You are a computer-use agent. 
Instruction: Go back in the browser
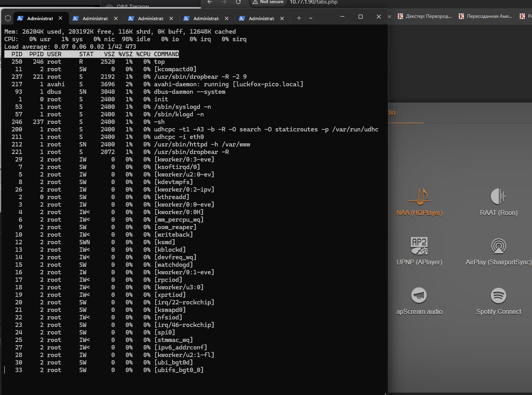[x=210, y=2]
